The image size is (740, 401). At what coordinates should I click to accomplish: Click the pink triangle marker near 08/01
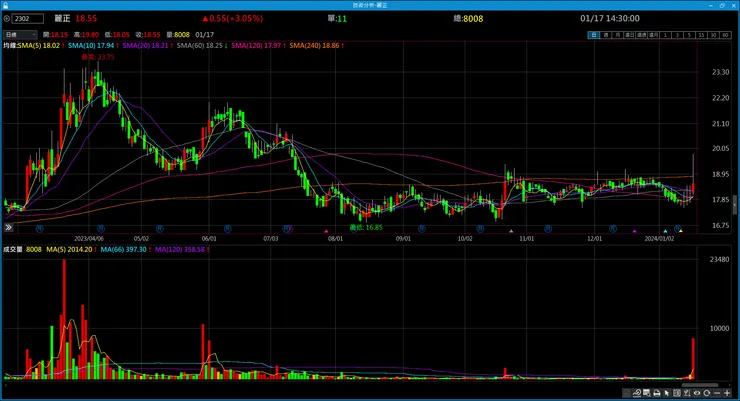coord(326,231)
